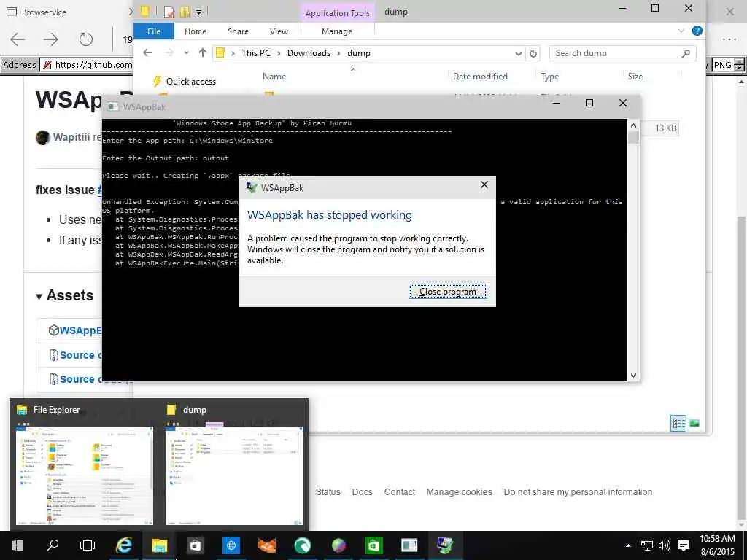Image resolution: width=747 pixels, height=560 pixels.
Task: Sort files by the Name column header
Action: click(274, 76)
